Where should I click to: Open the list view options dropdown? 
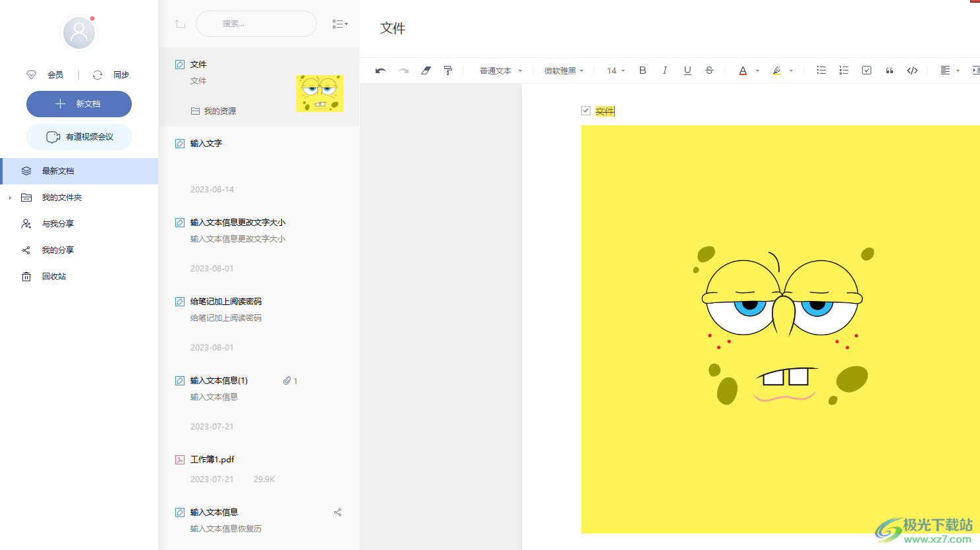[x=340, y=24]
